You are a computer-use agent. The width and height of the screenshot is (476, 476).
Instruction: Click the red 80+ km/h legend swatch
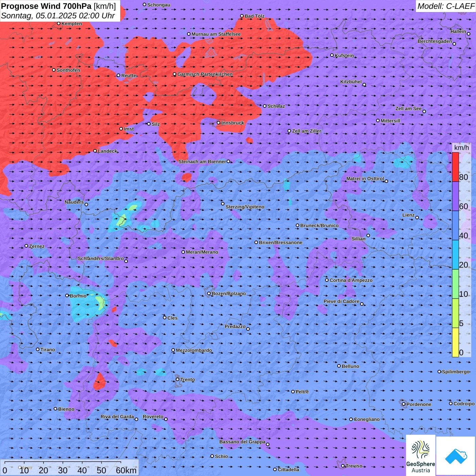455,167
